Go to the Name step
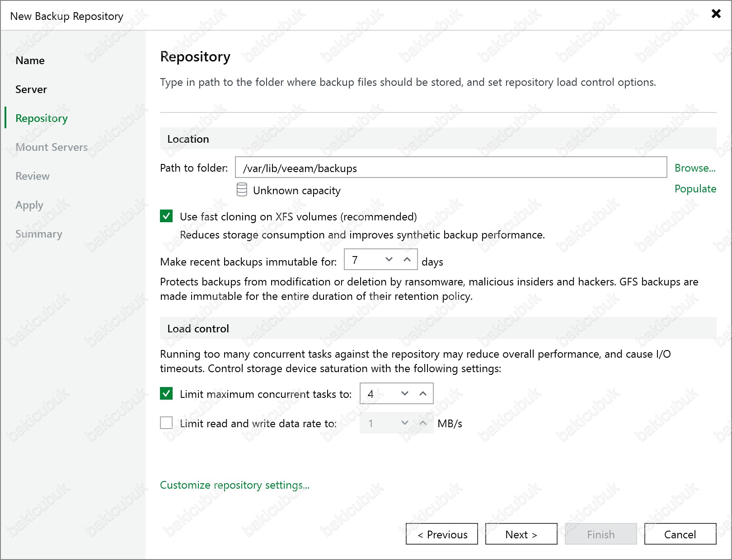The image size is (732, 560). [30, 61]
